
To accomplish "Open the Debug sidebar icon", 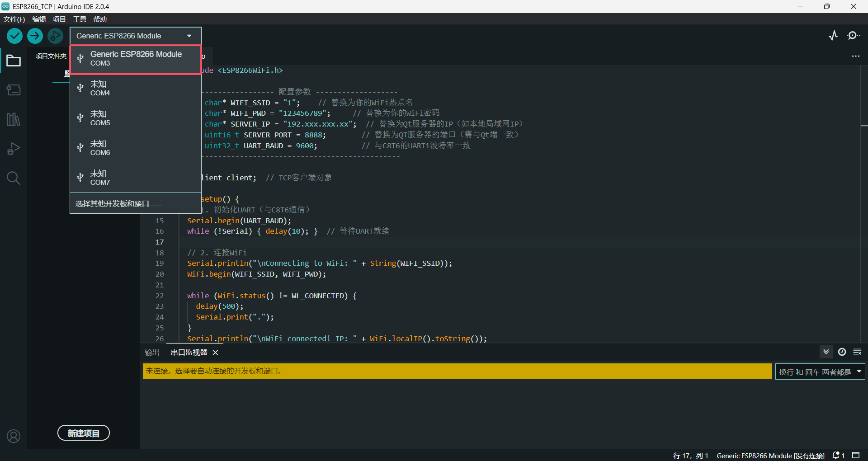I will tap(14, 149).
